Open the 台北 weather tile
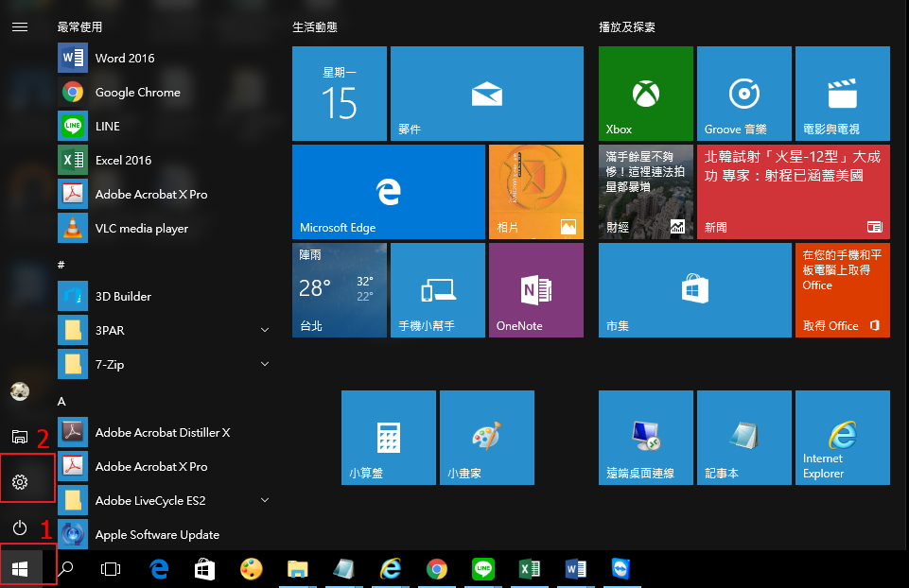This screenshot has width=909, height=588. 340,290
